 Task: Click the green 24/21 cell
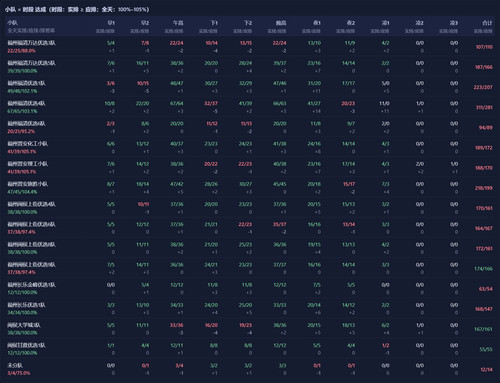(x=211, y=265)
